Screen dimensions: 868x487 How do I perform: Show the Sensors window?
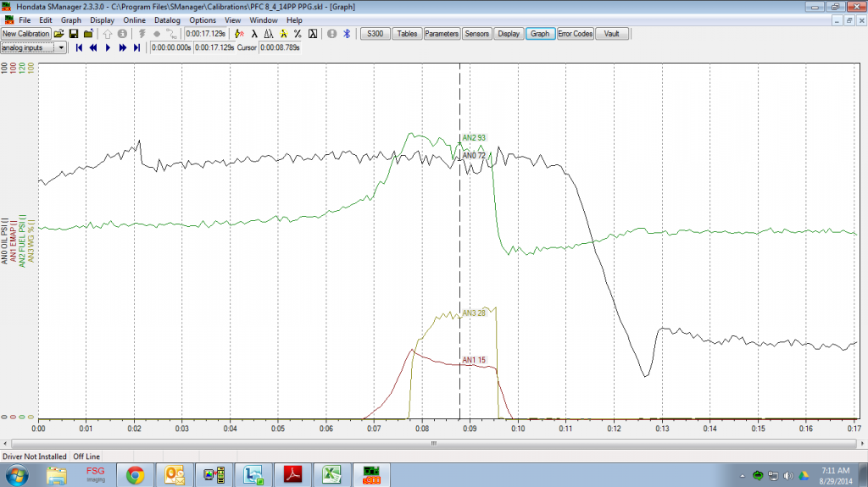tap(477, 34)
